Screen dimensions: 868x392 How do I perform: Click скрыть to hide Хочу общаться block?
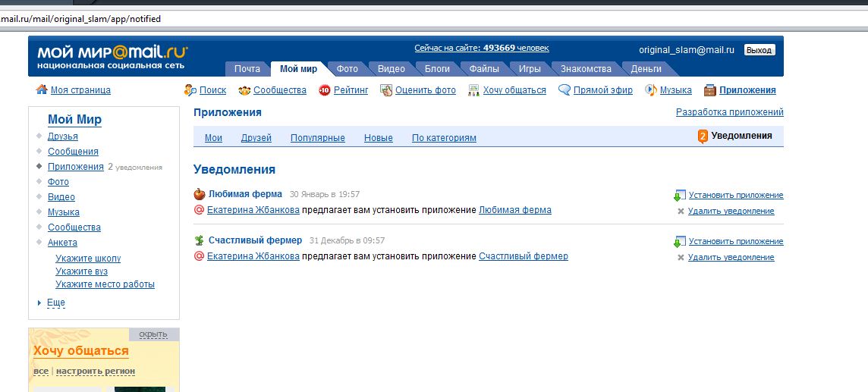point(153,334)
